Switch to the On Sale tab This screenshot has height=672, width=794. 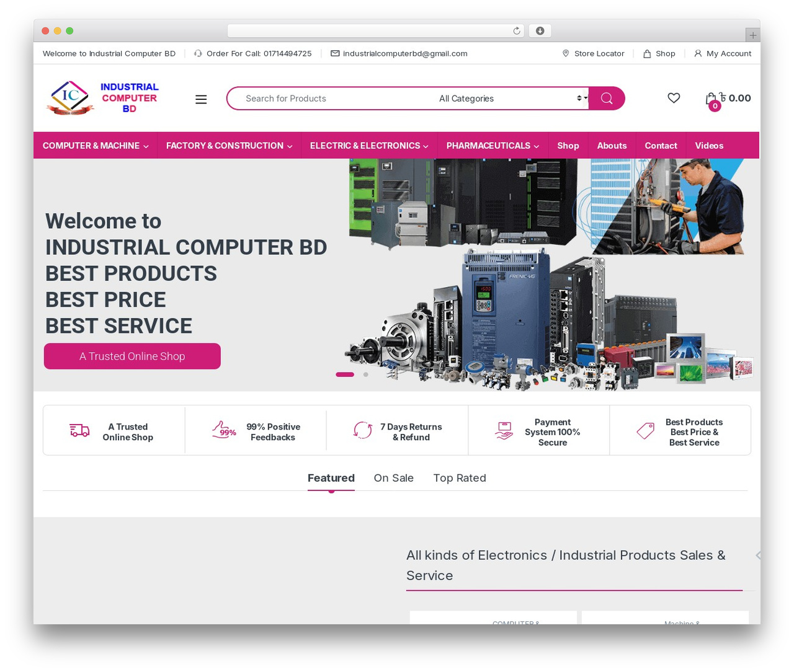click(x=394, y=478)
